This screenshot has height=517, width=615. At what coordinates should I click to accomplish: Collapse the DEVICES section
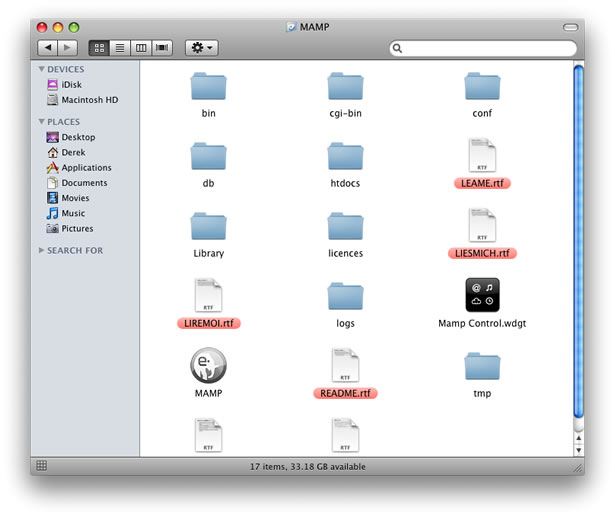[42, 69]
